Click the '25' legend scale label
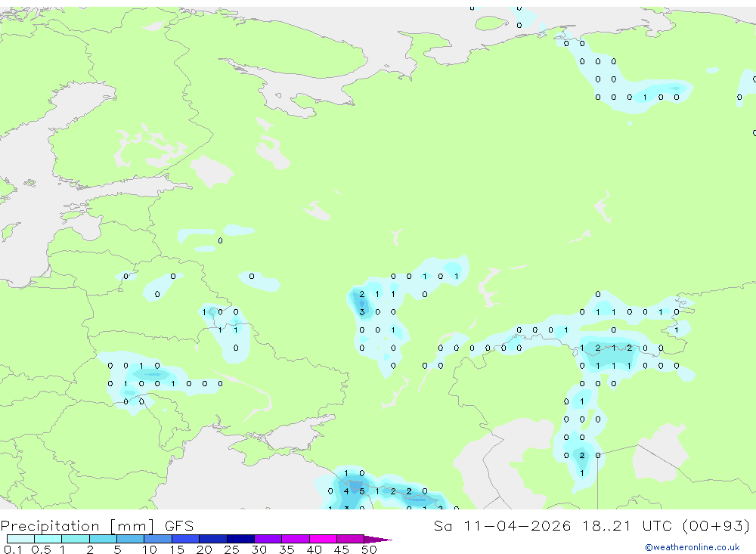 [x=231, y=549]
